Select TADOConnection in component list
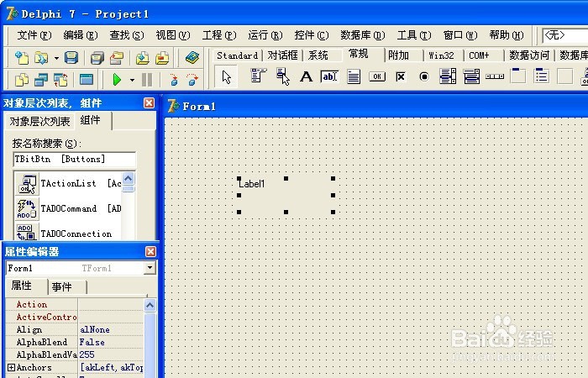The image size is (588, 378). click(68, 233)
